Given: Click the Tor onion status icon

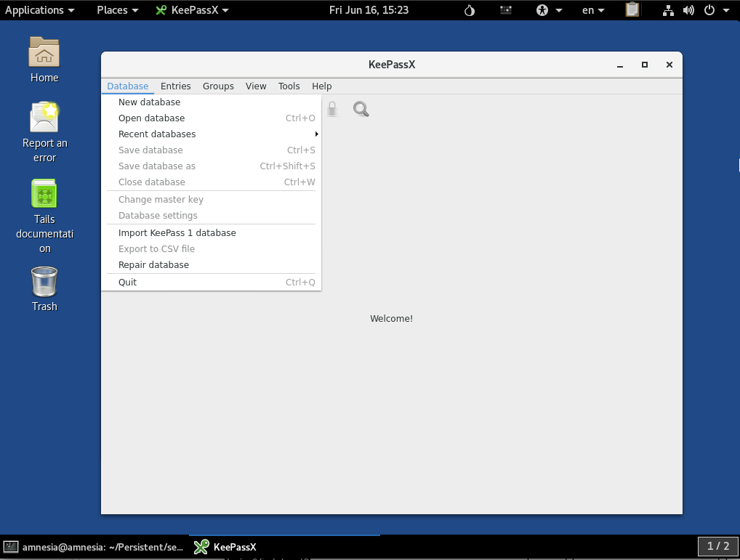Looking at the screenshot, I should [469, 10].
